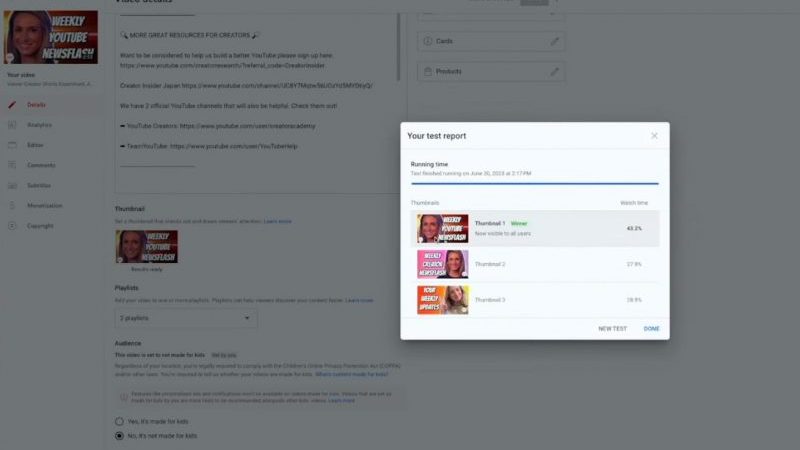Image resolution: width=800 pixels, height=450 pixels.
Task: Click the Cards info icon
Action: [x=428, y=41]
